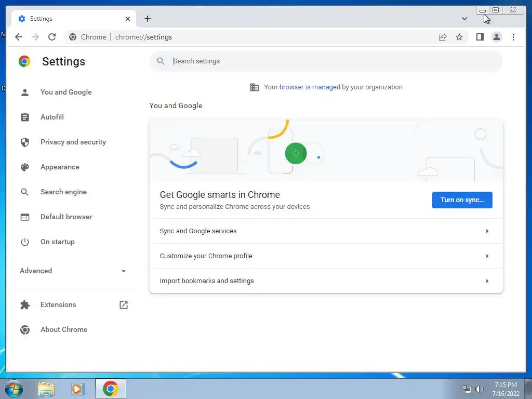Open Windows Explorer from taskbar
This screenshot has height=399, width=532.
point(46,389)
